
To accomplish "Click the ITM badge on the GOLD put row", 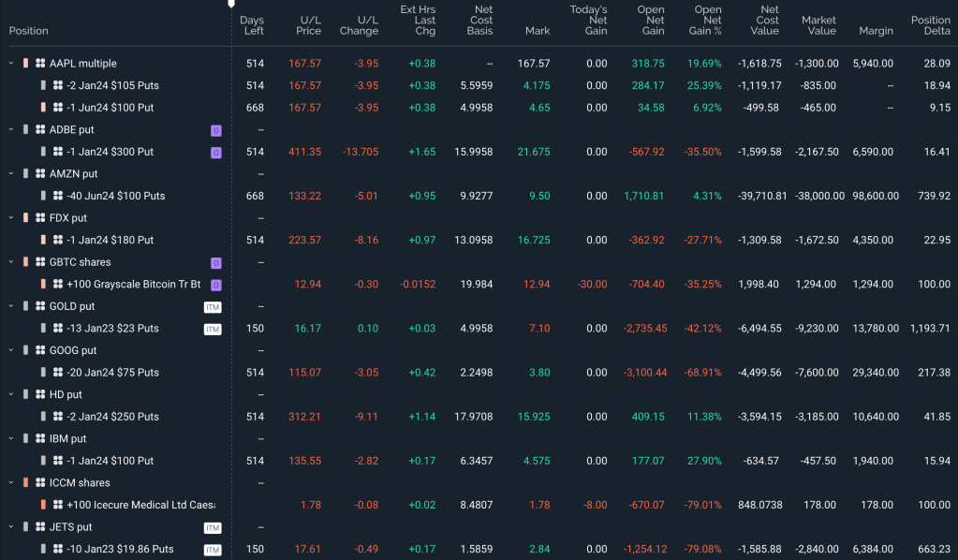I will [x=213, y=307].
